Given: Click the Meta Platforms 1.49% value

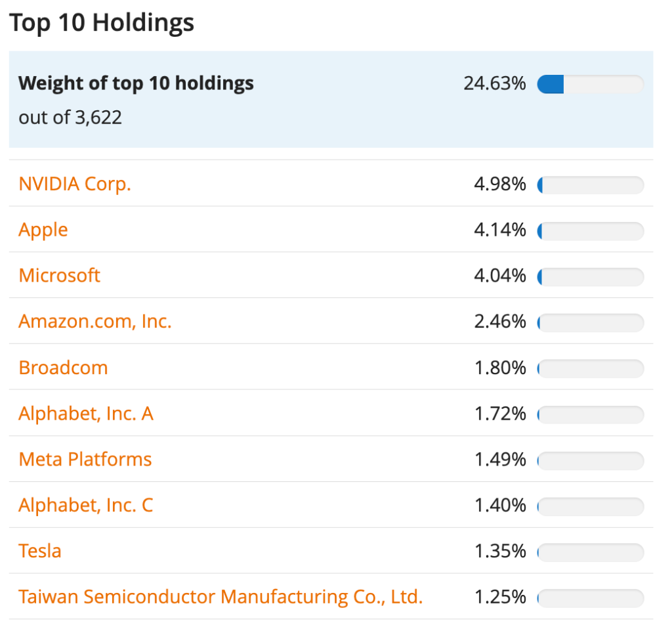Looking at the screenshot, I should [x=500, y=460].
